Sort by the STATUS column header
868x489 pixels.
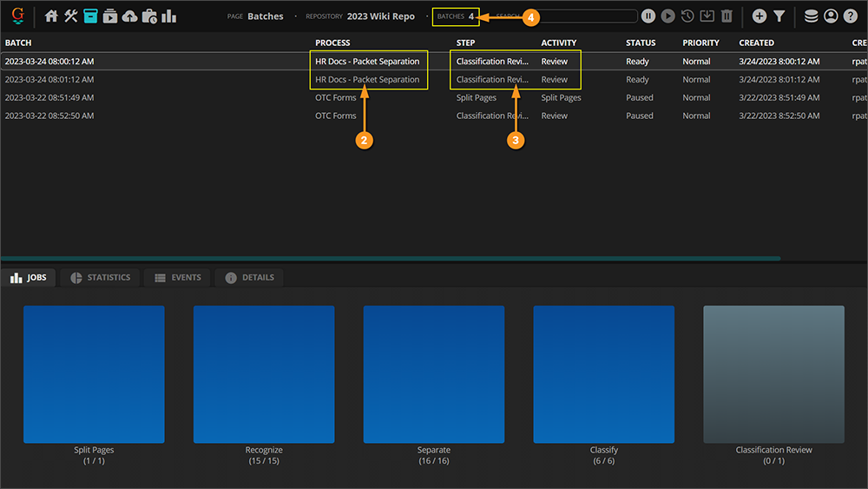point(641,43)
